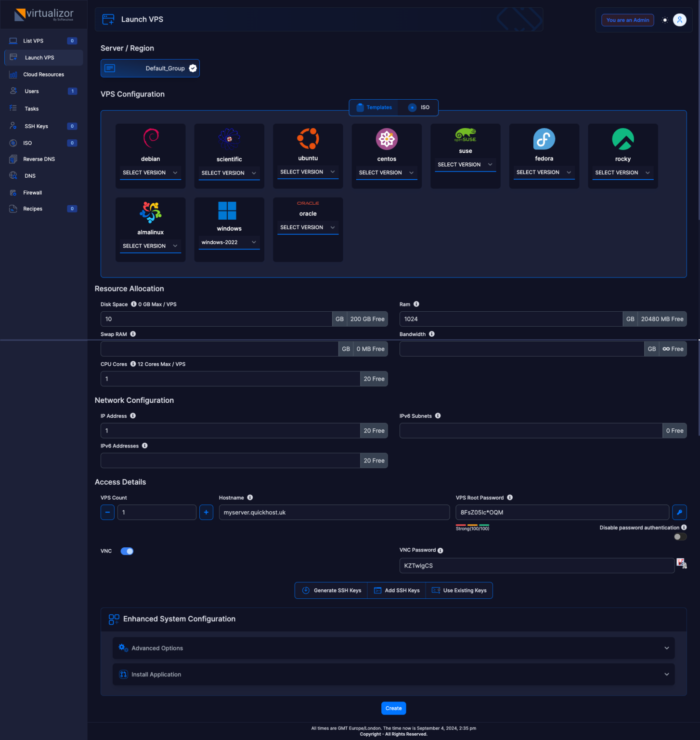Expand the Advanced Options section
The width and height of the screenshot is (700, 740).
click(393, 648)
